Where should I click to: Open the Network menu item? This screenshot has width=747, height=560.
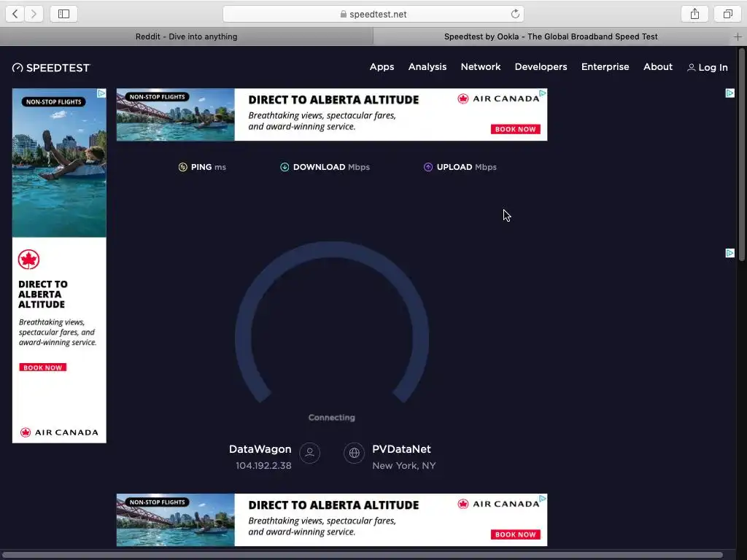(x=481, y=67)
